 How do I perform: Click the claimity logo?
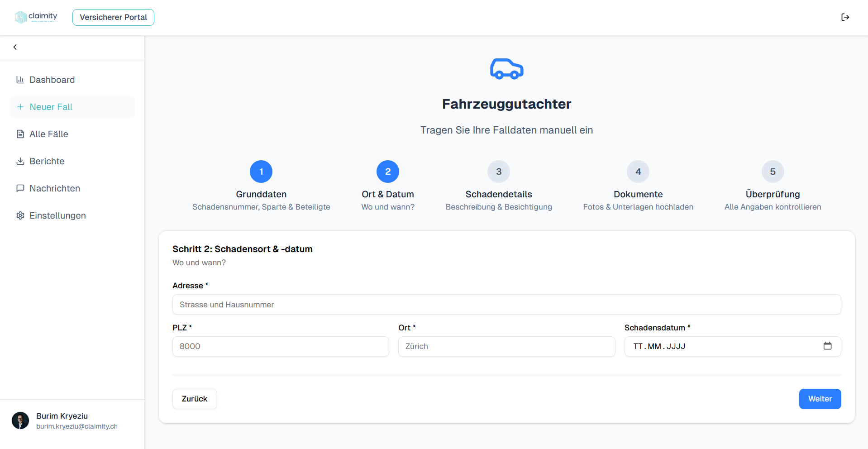tap(36, 17)
